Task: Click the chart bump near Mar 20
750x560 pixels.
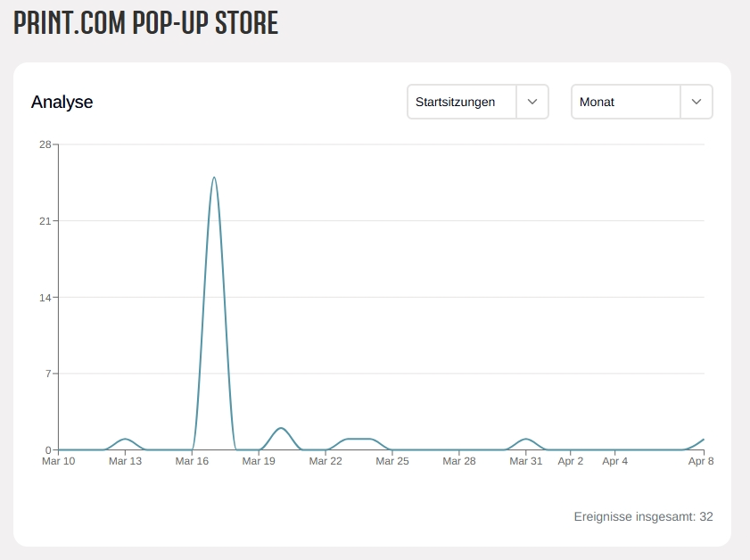Action: click(x=281, y=429)
